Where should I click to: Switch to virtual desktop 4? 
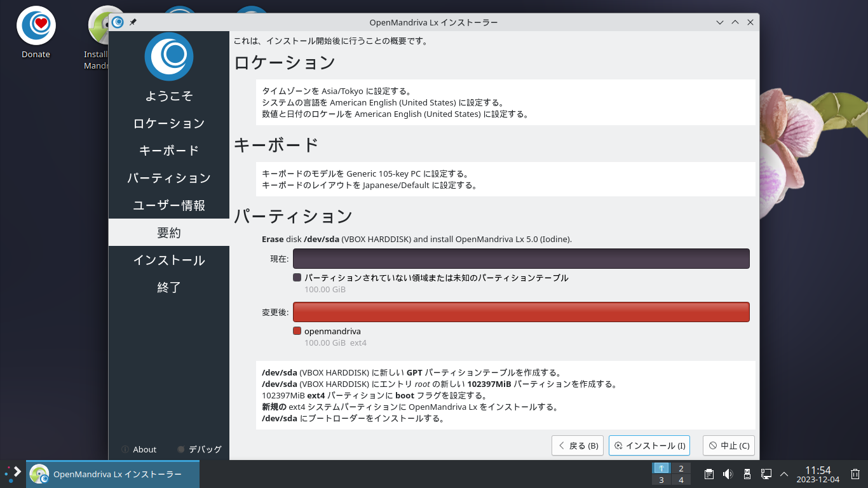point(681,480)
